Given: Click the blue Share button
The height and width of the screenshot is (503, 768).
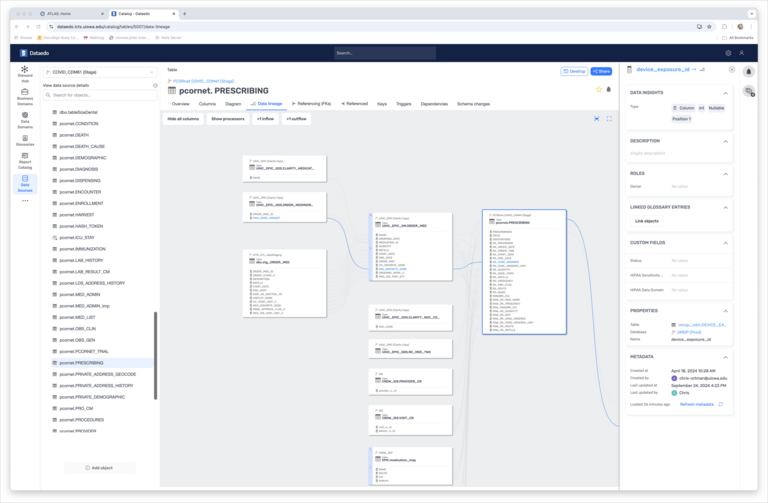Looking at the screenshot, I should 601,72.
